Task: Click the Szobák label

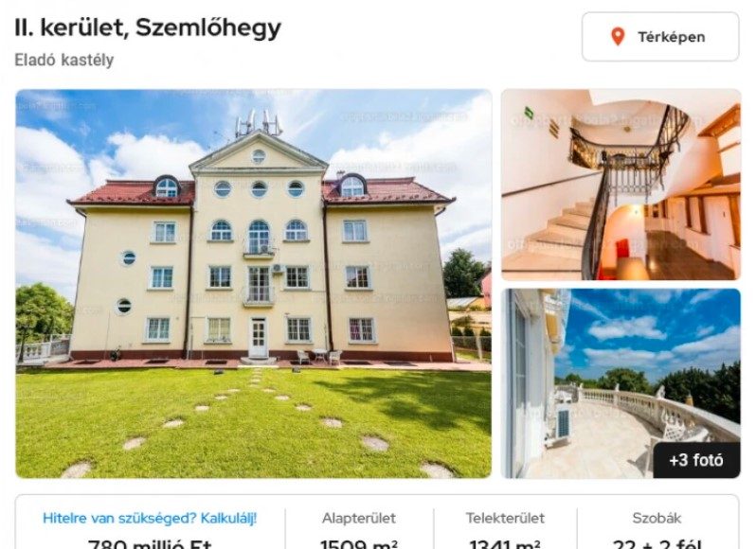Action: click(657, 519)
